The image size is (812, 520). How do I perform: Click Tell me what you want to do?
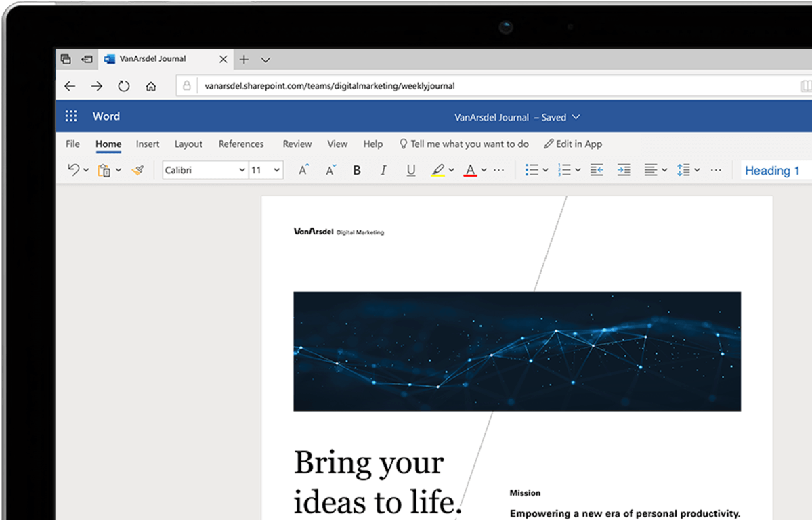click(x=465, y=144)
